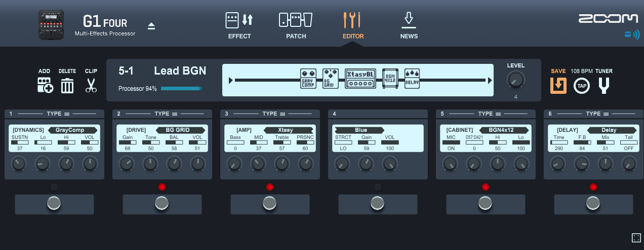This screenshot has width=644, height=250.
Task: Click the Blue Gain knob
Action: click(366, 163)
